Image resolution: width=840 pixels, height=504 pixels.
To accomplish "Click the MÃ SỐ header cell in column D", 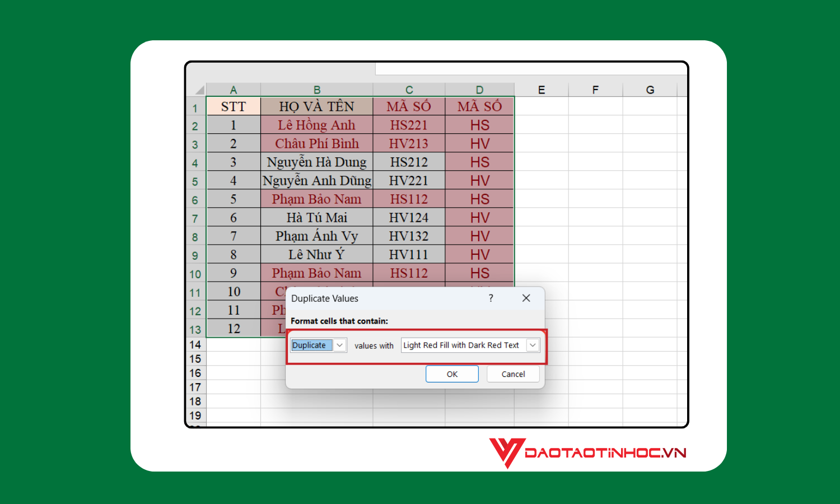I will click(x=479, y=106).
